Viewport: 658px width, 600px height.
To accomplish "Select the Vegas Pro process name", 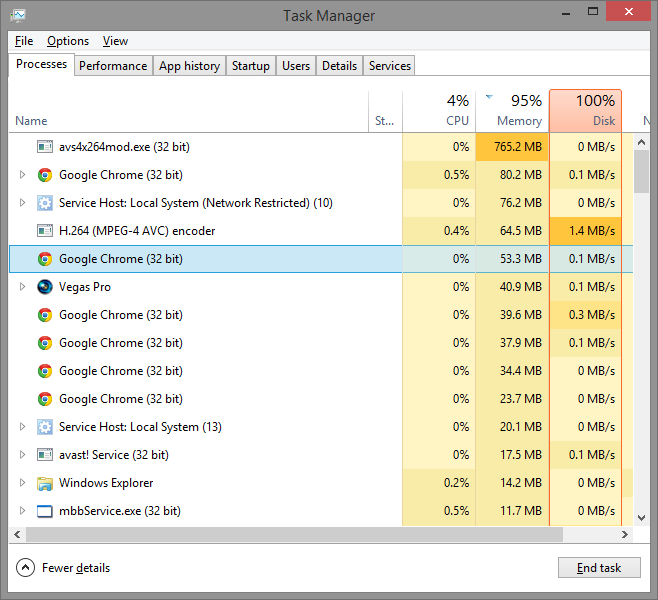I will 85,287.
